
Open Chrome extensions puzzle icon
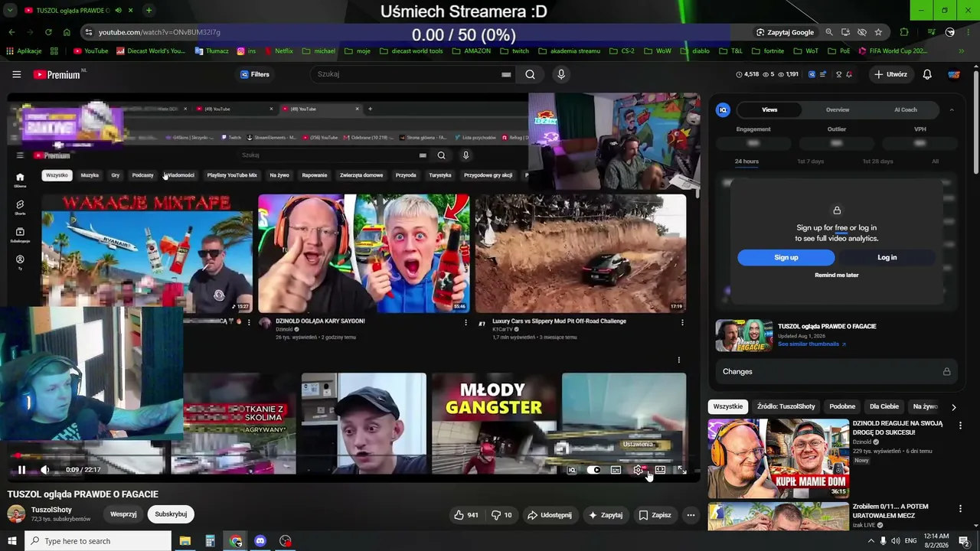click(x=904, y=32)
